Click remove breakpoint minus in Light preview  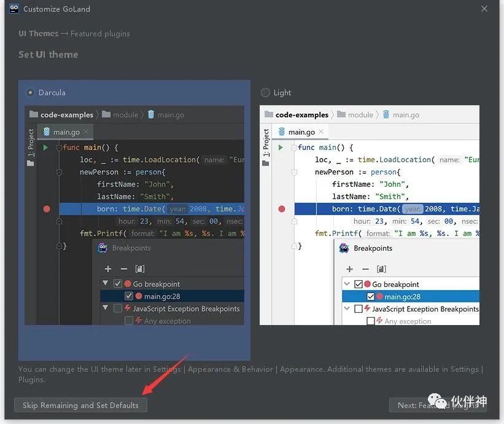365,269
